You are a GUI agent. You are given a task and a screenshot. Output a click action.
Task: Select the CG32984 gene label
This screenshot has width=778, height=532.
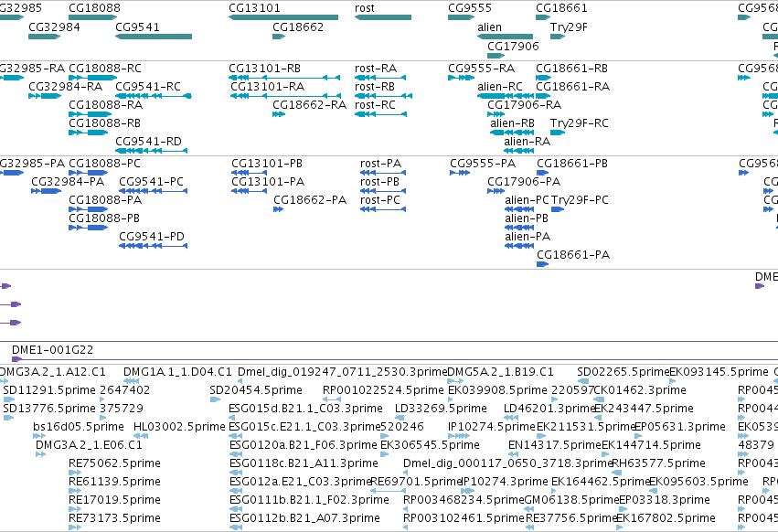(54, 27)
